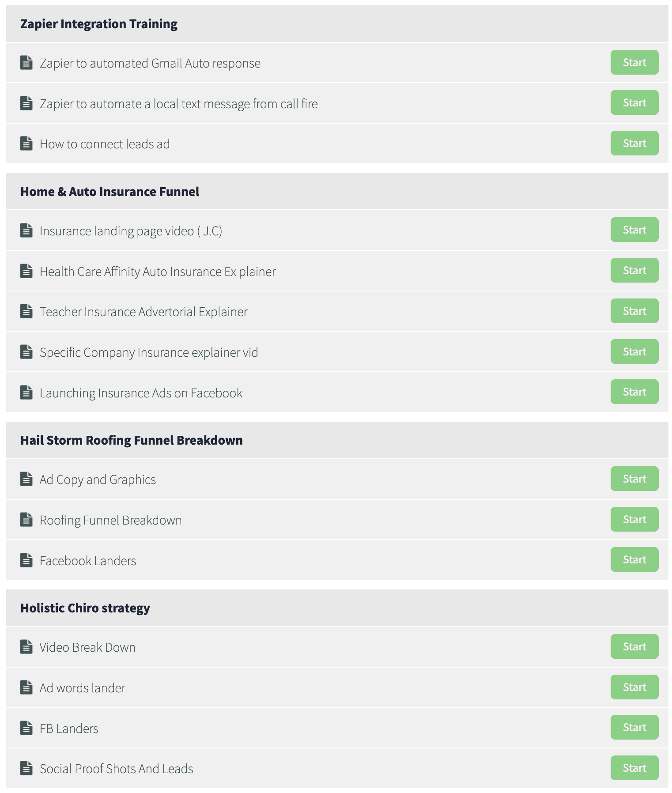Click document icon beside Ad Copy and Graphics
Screen dimensions: 672x793
pos(26,479)
